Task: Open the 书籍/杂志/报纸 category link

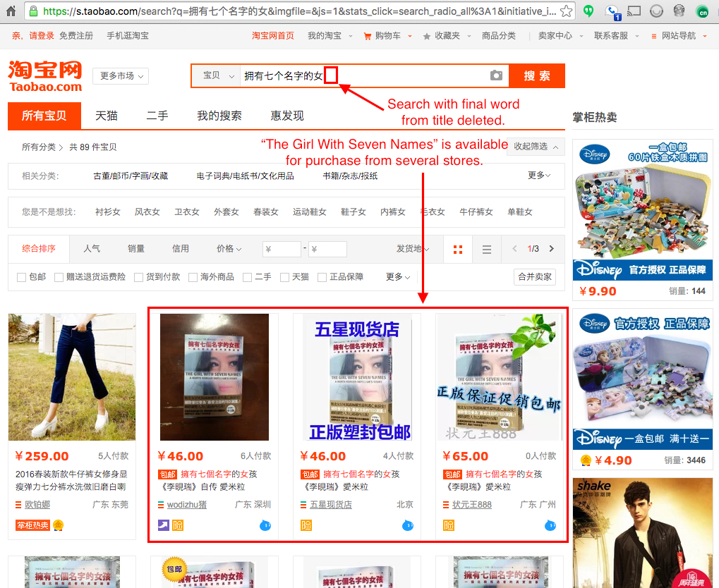Action: click(x=351, y=176)
